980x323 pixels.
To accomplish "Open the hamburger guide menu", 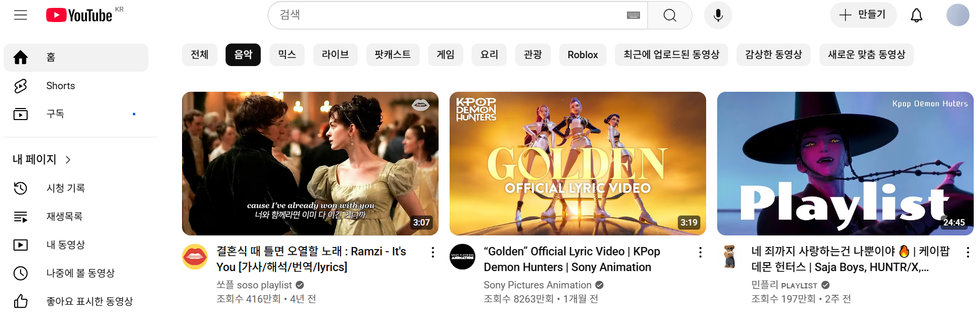I will [x=20, y=15].
